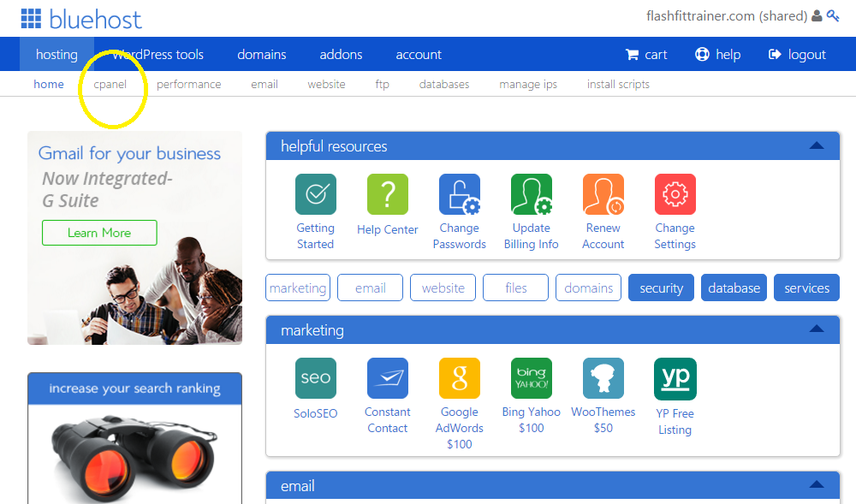Collapse the marketing panel
856x504 pixels.
(x=817, y=329)
